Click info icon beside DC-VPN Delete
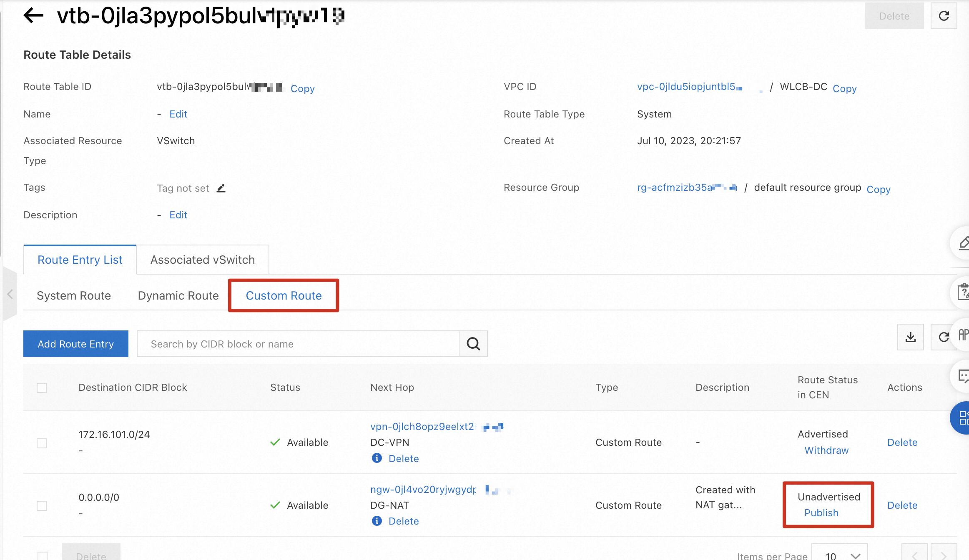The image size is (969, 560). 377,458
